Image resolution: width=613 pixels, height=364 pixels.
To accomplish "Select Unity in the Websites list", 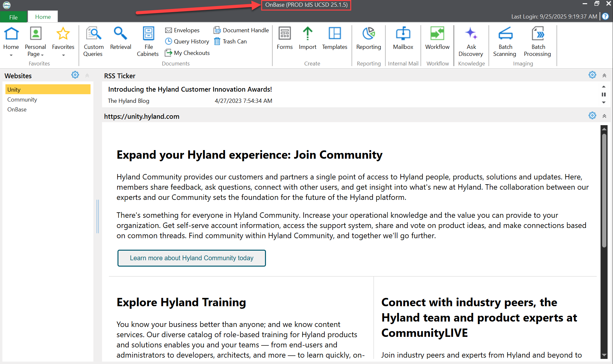I will pyautogui.click(x=48, y=89).
